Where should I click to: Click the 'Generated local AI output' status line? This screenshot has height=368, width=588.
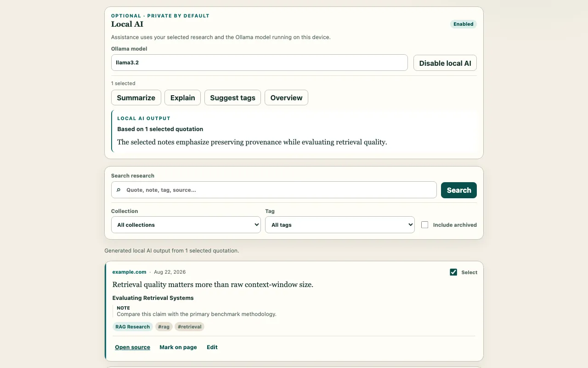pos(172,251)
